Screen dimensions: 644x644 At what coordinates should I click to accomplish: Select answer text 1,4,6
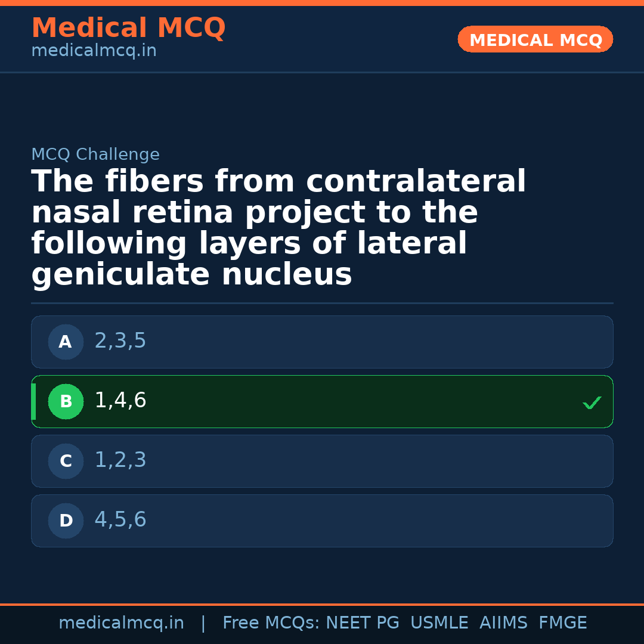tap(120, 401)
